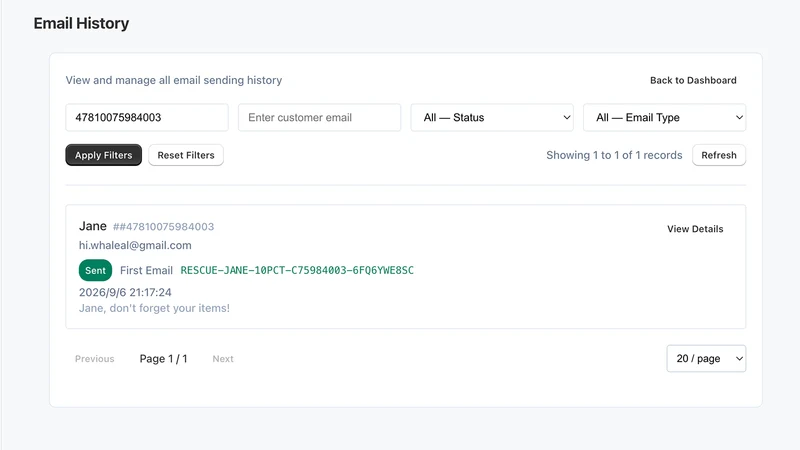Click the Page 1 / 1 indicator

163,359
